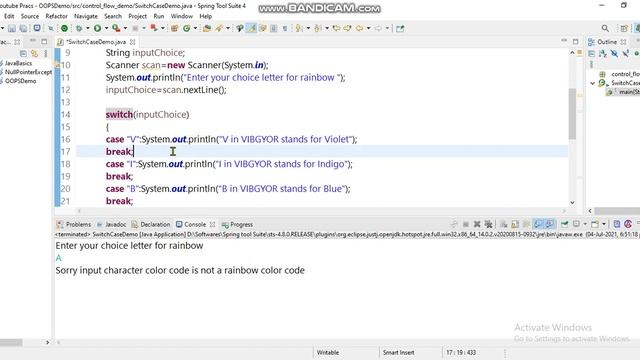Click the editor scroll down arrow
The width and height of the screenshot is (640, 360).
tap(572, 202)
